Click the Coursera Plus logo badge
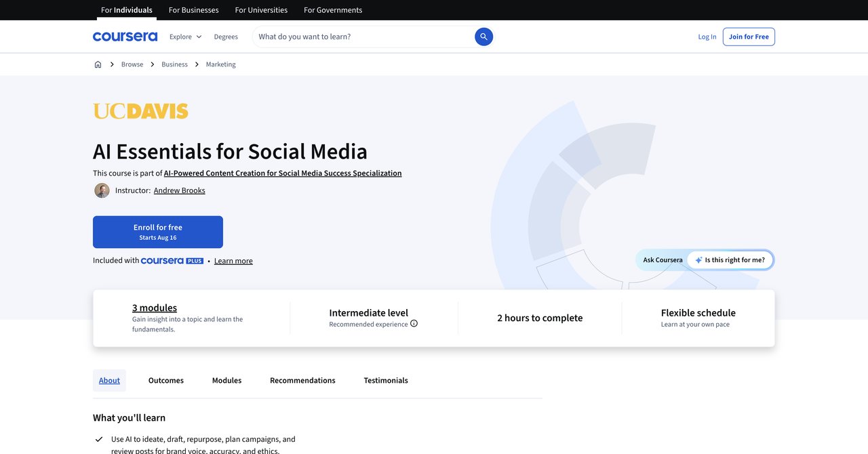Viewport: 868px width, 454px height. [172, 261]
